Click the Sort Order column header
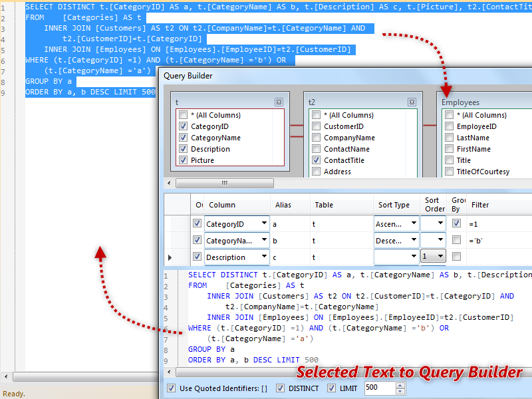The width and height of the screenshot is (532, 399). tap(435, 205)
